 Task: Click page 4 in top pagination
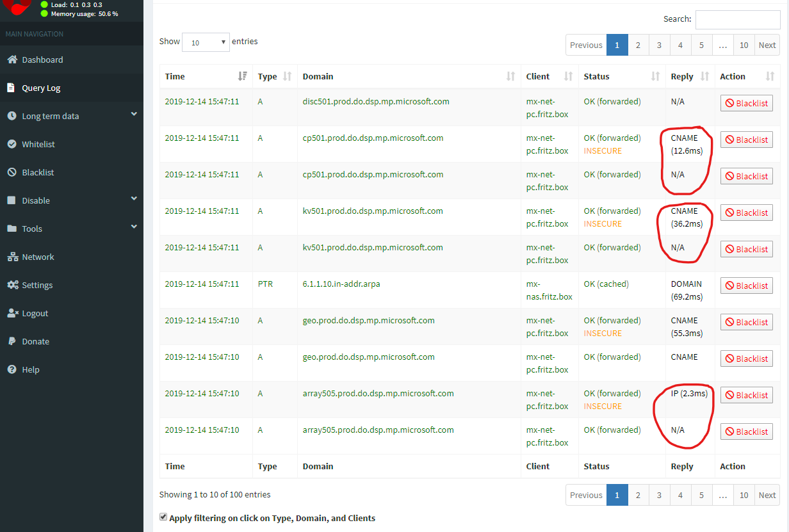coord(680,45)
